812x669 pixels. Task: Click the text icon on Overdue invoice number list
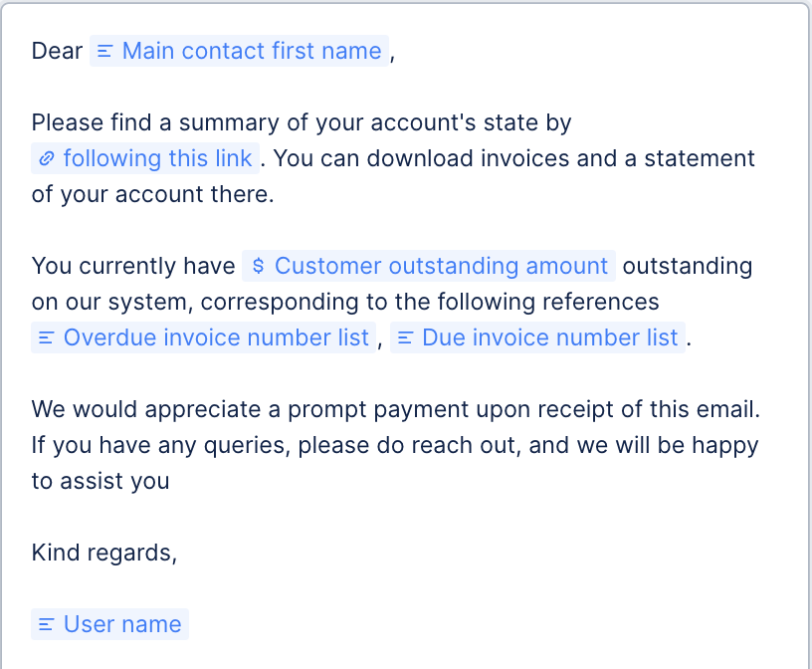[x=46, y=338]
